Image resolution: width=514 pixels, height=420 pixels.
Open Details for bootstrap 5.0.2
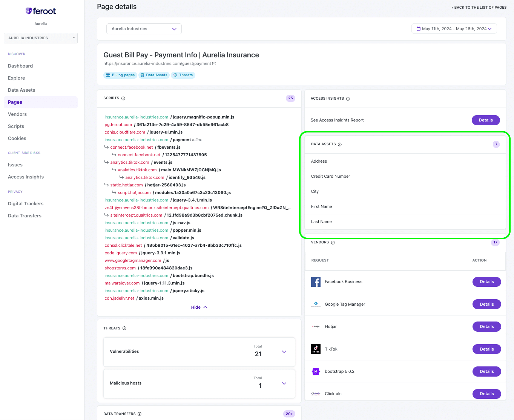(487, 371)
